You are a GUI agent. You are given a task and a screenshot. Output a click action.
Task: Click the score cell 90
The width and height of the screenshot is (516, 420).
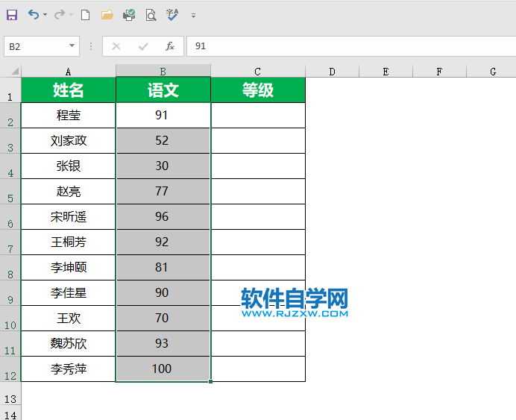163,292
